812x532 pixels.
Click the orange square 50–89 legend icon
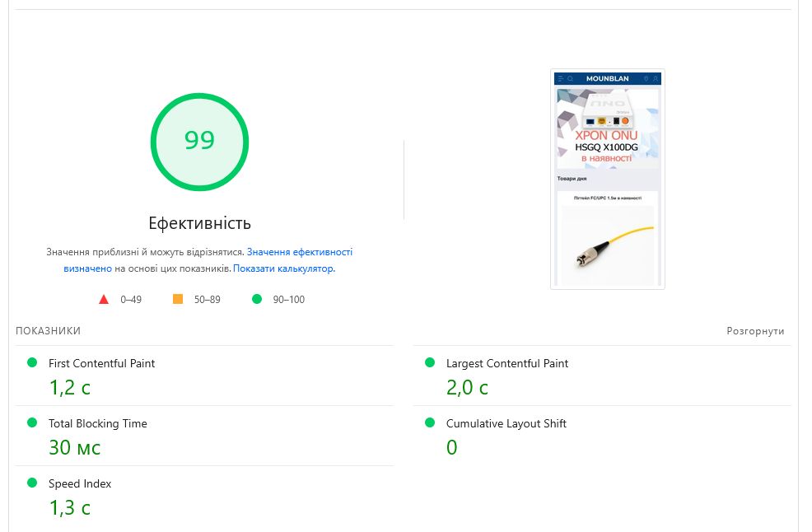click(x=178, y=299)
